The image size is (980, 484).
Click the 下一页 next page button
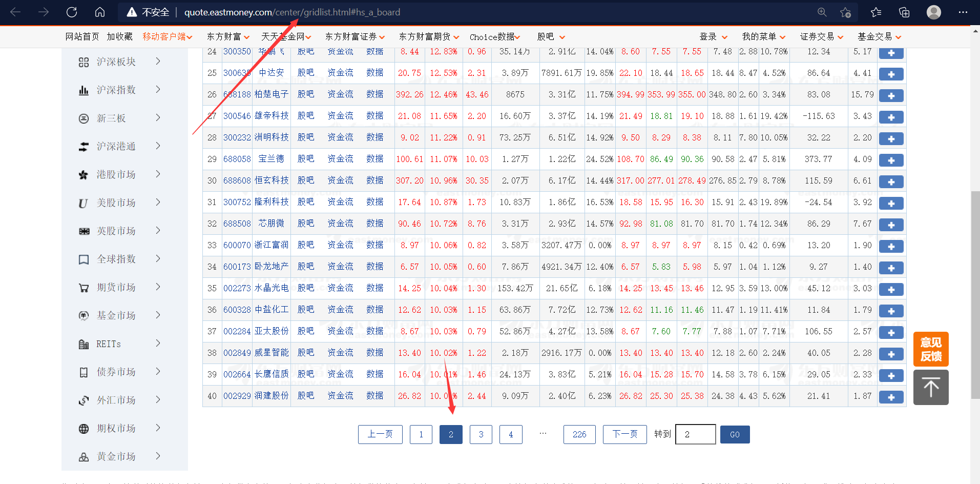pos(625,435)
